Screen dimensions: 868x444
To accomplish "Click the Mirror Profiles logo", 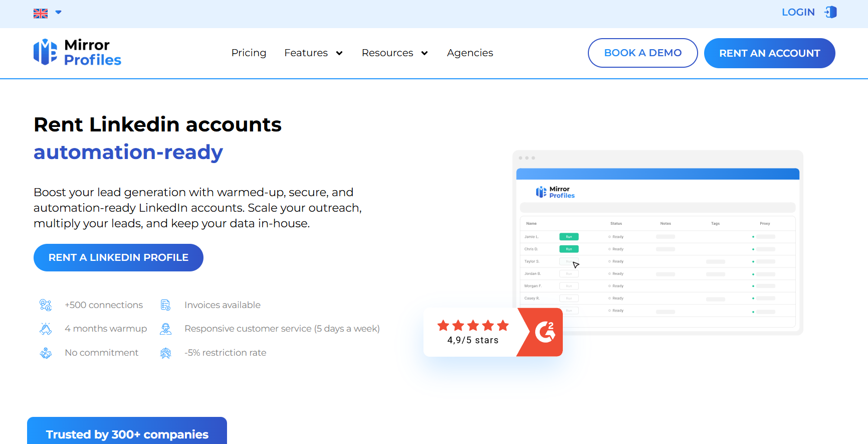I will [78, 53].
